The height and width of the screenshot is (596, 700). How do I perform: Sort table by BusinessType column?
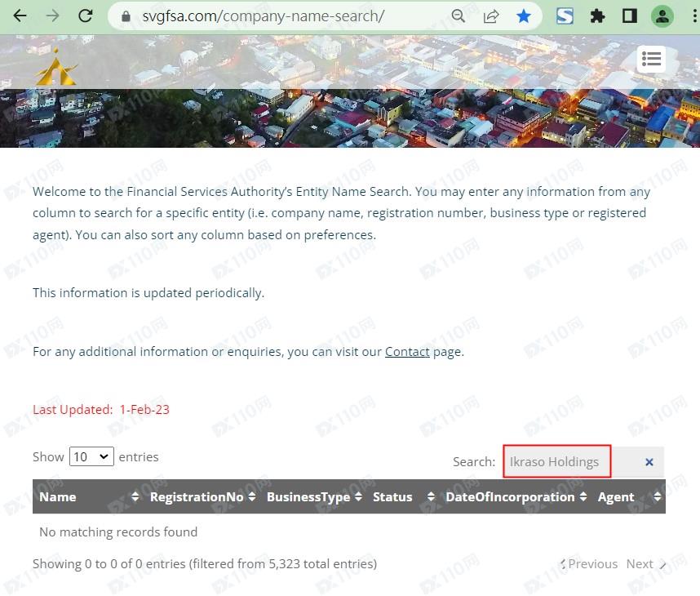pyautogui.click(x=314, y=497)
